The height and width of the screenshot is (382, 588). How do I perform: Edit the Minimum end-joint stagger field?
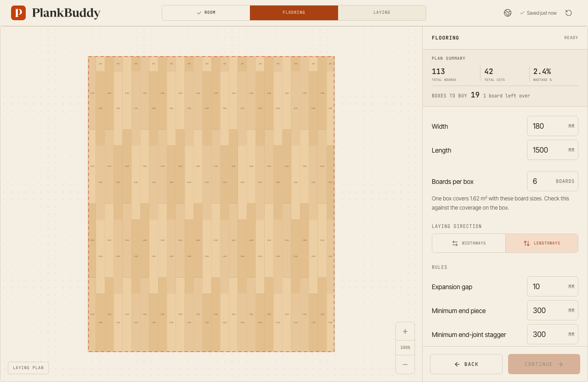(553, 334)
